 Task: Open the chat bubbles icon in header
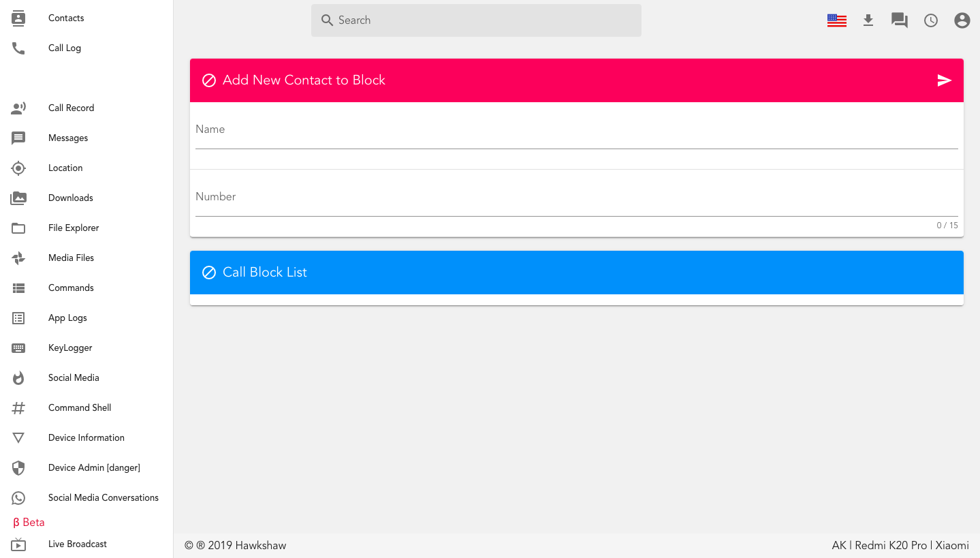900,20
